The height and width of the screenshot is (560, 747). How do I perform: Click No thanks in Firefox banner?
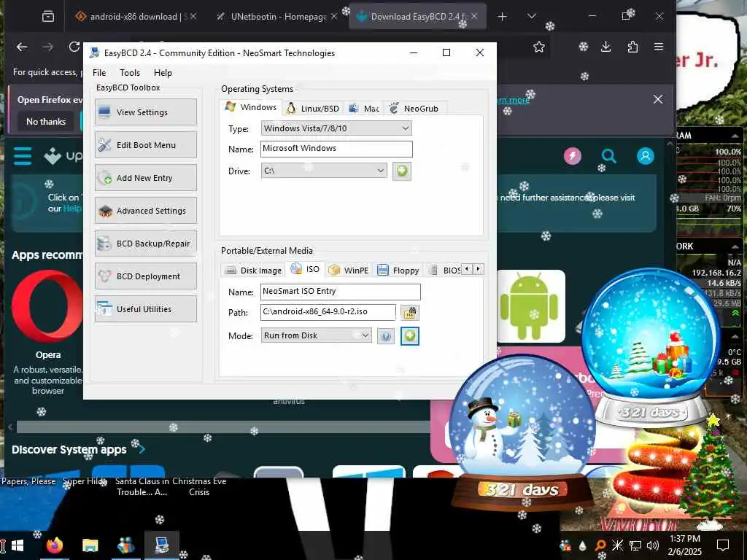[x=46, y=122]
